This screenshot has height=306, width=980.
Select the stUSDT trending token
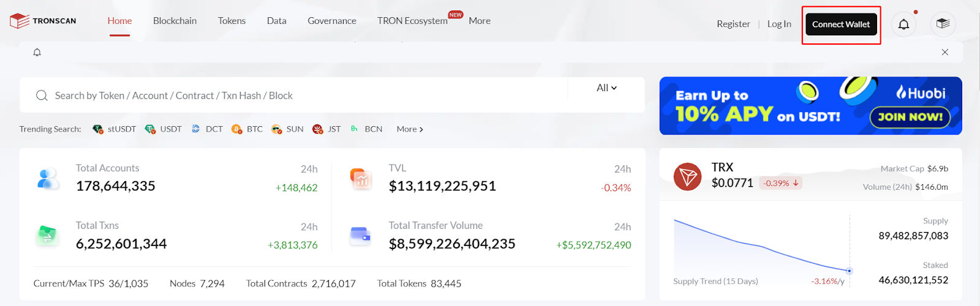point(115,129)
